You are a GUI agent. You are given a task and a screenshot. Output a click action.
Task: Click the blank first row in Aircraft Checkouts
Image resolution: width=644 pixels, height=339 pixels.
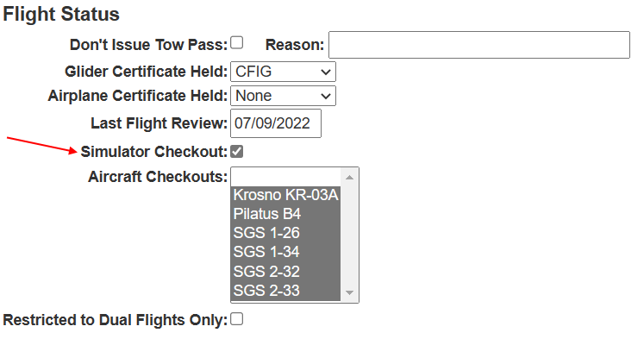[x=286, y=177]
